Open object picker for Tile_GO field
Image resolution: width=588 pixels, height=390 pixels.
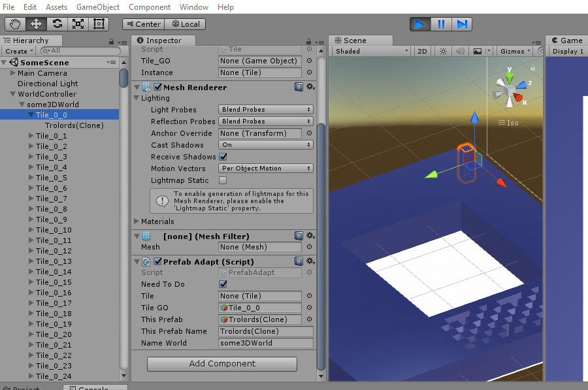(310, 61)
